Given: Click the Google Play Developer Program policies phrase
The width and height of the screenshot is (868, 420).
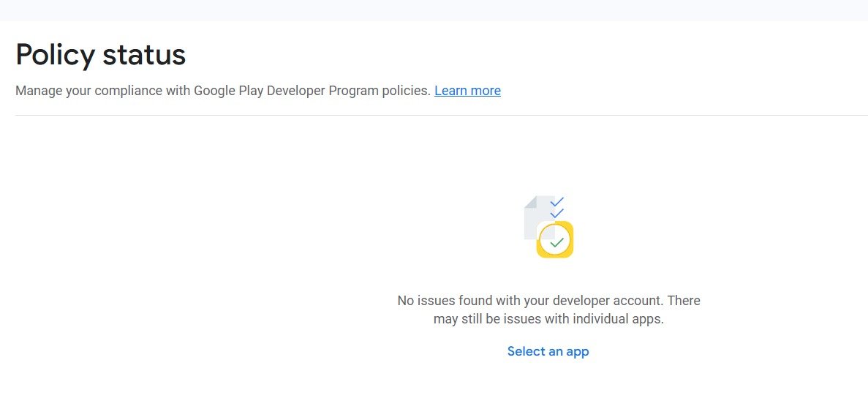Looking at the screenshot, I should (312, 90).
